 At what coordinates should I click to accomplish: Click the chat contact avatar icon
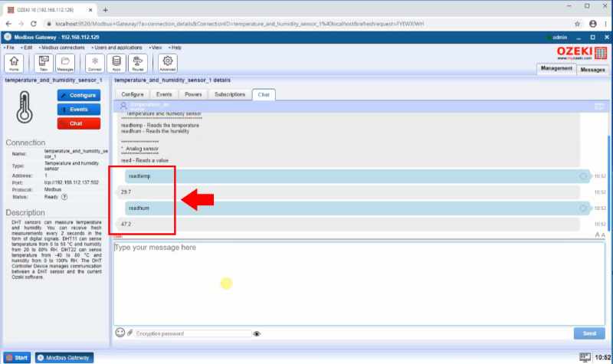(123, 106)
